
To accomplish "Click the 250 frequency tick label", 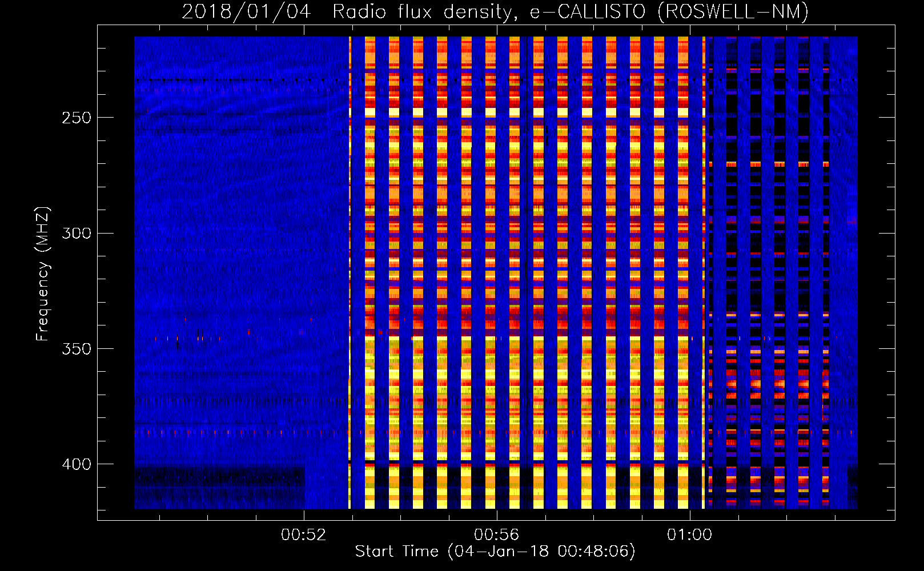I will pyautogui.click(x=77, y=118).
